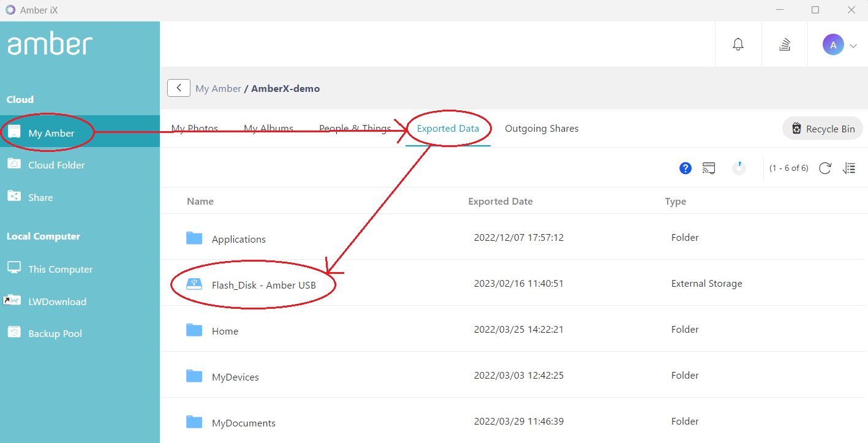Click the LWDownload shortcut icon
The image size is (868, 443).
[x=12, y=300]
